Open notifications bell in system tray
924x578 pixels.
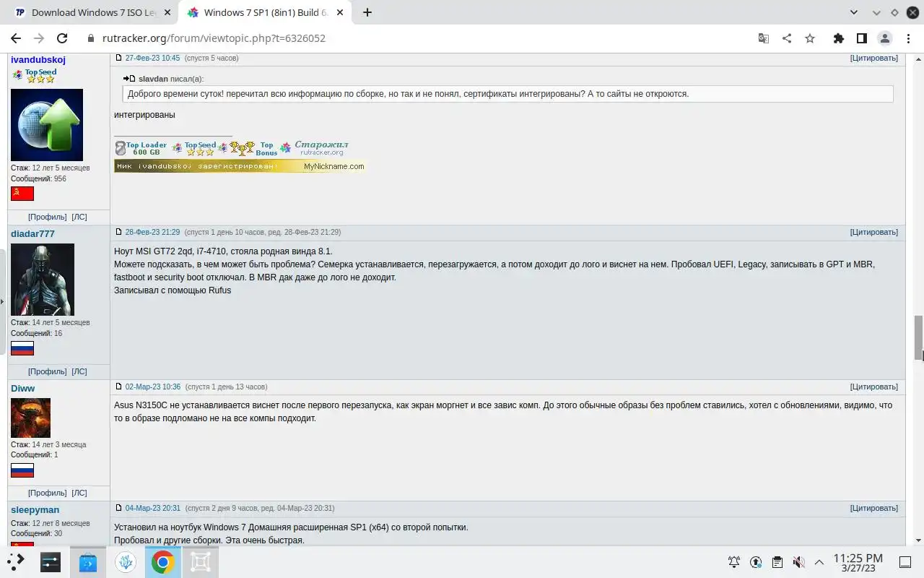[x=733, y=561]
